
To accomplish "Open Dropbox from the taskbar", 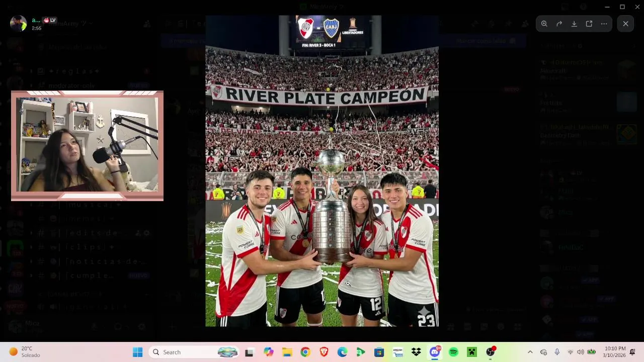I will [x=416, y=352].
